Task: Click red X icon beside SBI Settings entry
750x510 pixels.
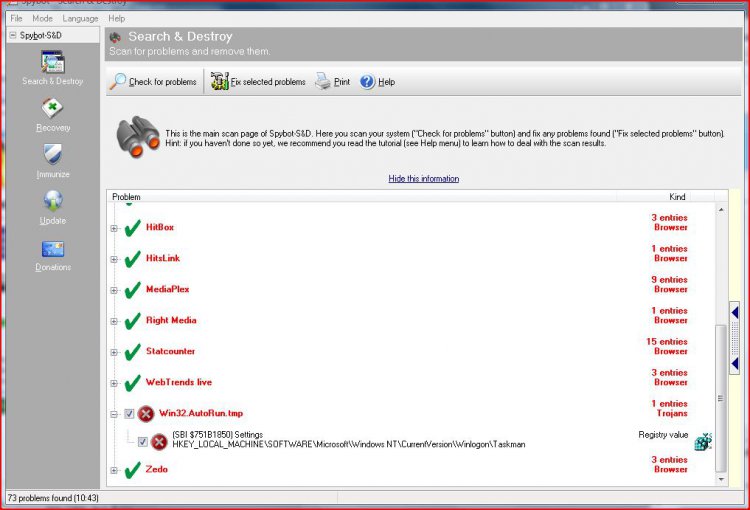Action: pos(159,442)
